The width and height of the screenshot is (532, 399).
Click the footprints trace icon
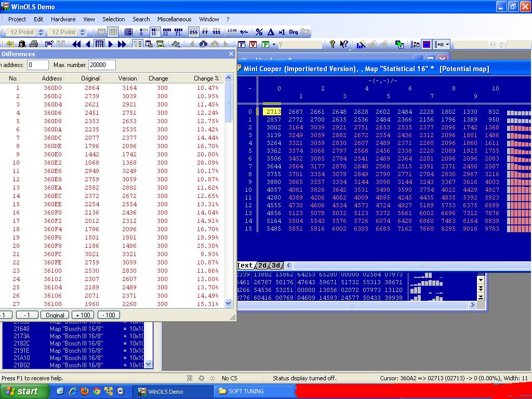coord(176,44)
